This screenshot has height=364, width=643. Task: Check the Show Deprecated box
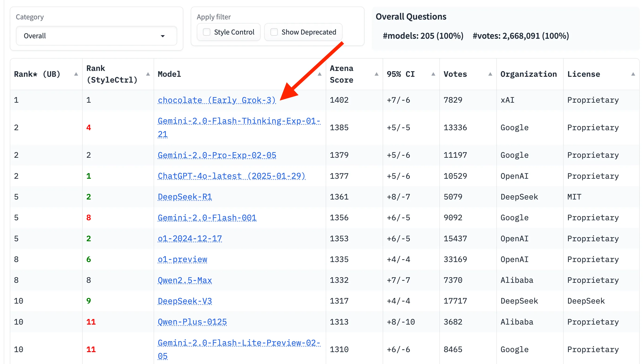[x=274, y=32]
